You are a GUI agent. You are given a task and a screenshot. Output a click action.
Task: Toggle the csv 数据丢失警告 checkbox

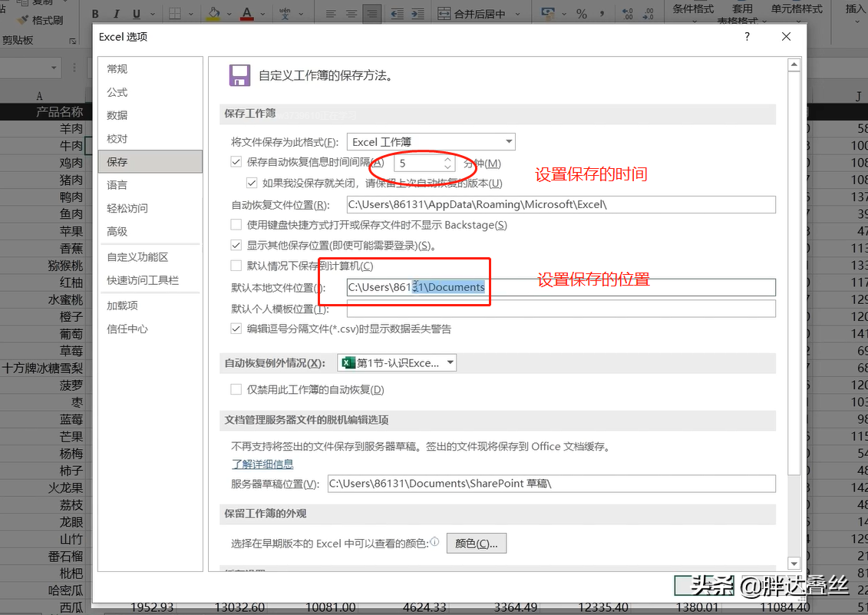[x=236, y=329]
